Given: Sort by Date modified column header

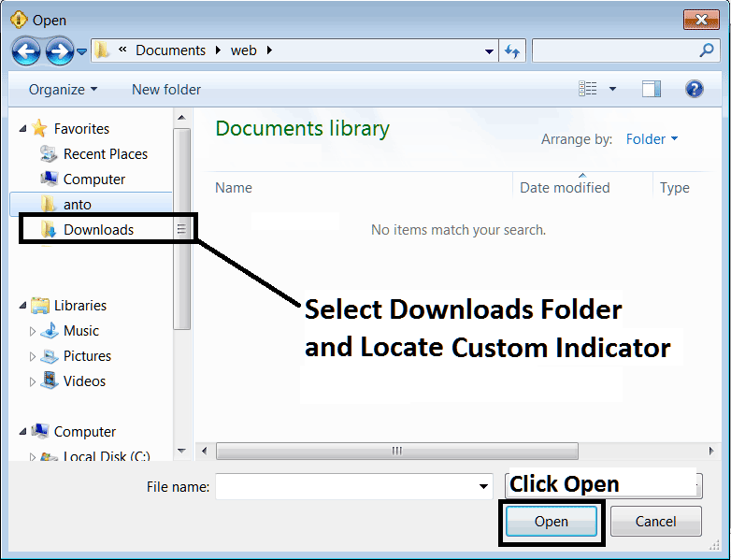Looking at the screenshot, I should [x=565, y=188].
